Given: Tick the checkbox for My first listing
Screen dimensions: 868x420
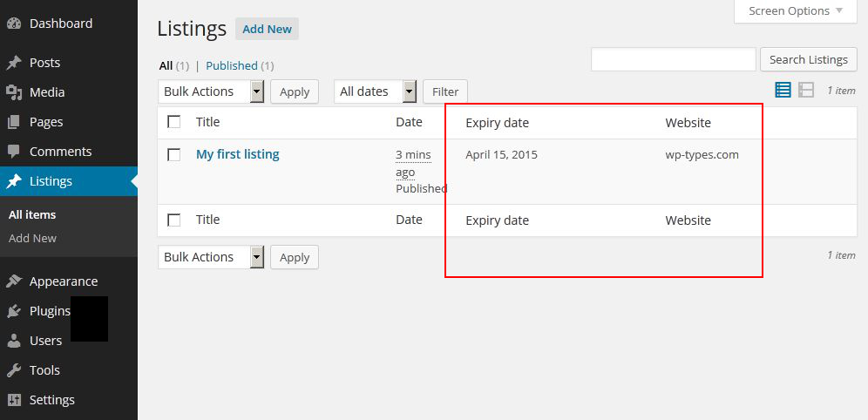Looking at the screenshot, I should (x=173, y=154).
